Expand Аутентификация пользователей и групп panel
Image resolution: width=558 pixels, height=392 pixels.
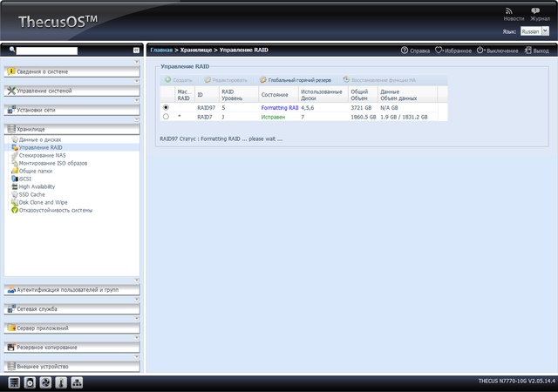point(71,290)
